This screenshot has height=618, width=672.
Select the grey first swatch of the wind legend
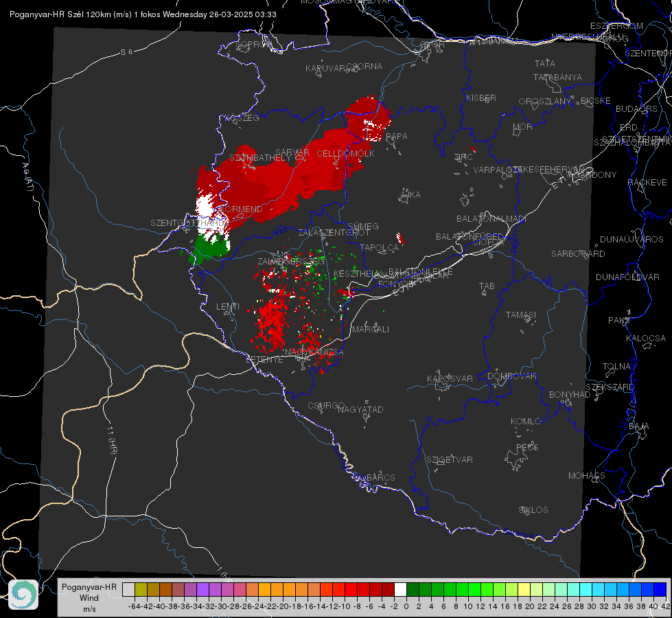point(128,590)
